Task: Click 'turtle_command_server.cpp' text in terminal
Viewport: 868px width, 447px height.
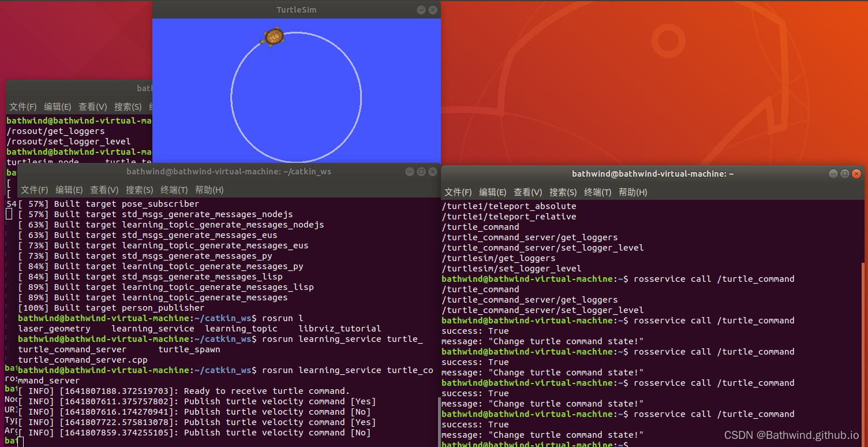Action: point(83,360)
